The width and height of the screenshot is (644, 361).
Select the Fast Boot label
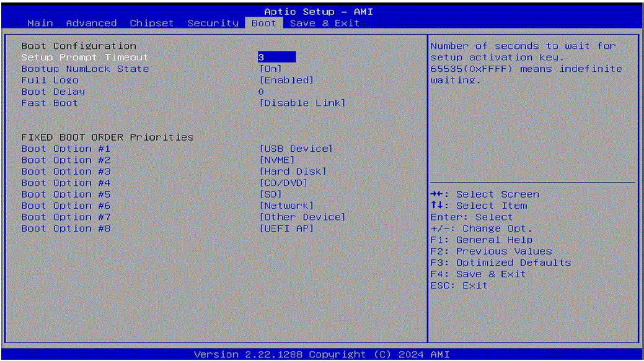click(50, 103)
